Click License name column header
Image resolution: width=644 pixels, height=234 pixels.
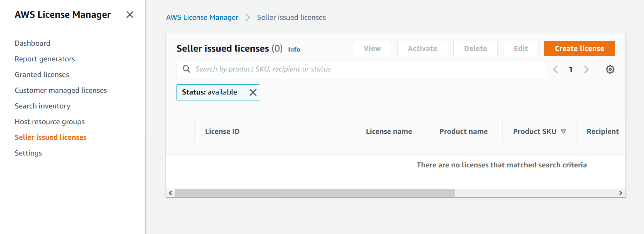coord(389,131)
